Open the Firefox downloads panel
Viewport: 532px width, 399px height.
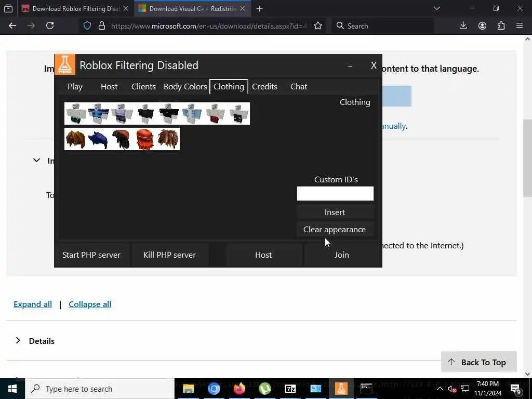click(463, 26)
